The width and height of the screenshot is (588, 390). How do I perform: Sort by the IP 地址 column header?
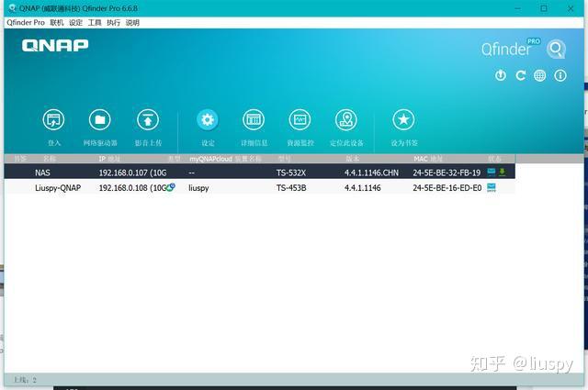[x=109, y=159]
